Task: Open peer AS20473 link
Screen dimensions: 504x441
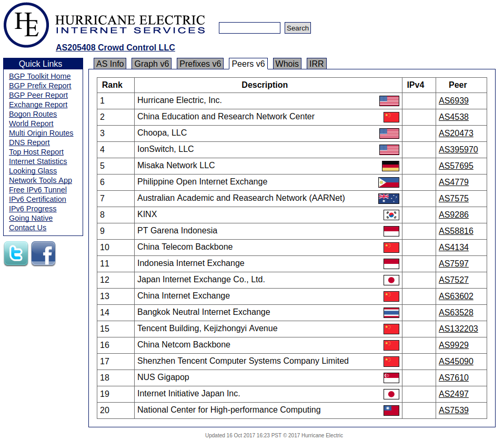Action: 456,134
